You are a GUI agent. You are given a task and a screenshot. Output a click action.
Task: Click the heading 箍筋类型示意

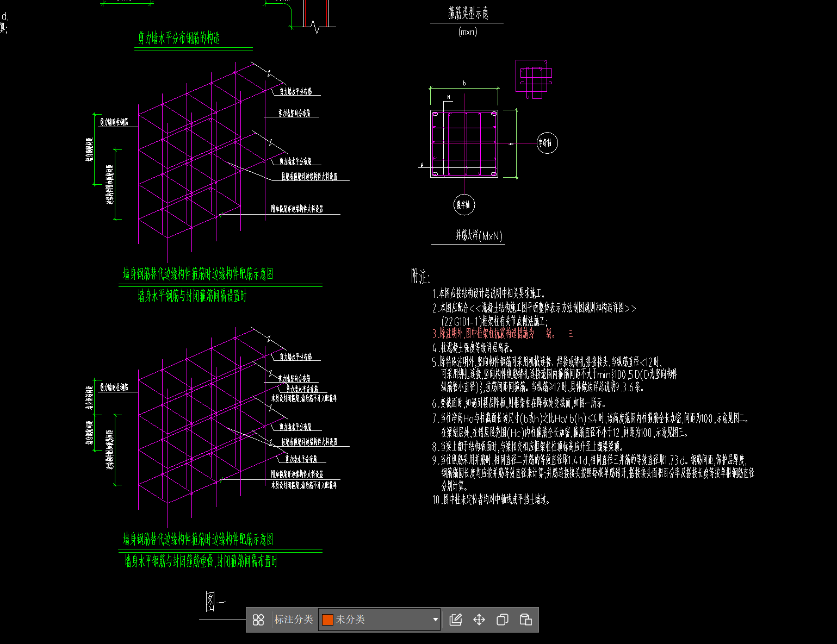click(x=468, y=14)
